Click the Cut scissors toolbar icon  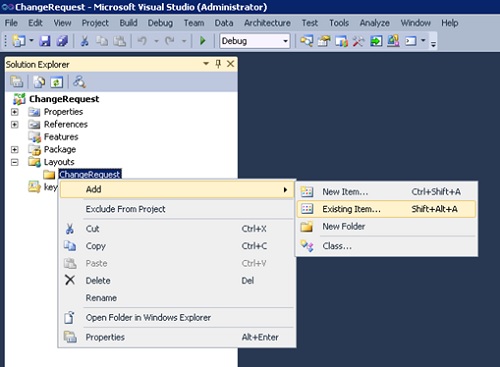coord(85,41)
